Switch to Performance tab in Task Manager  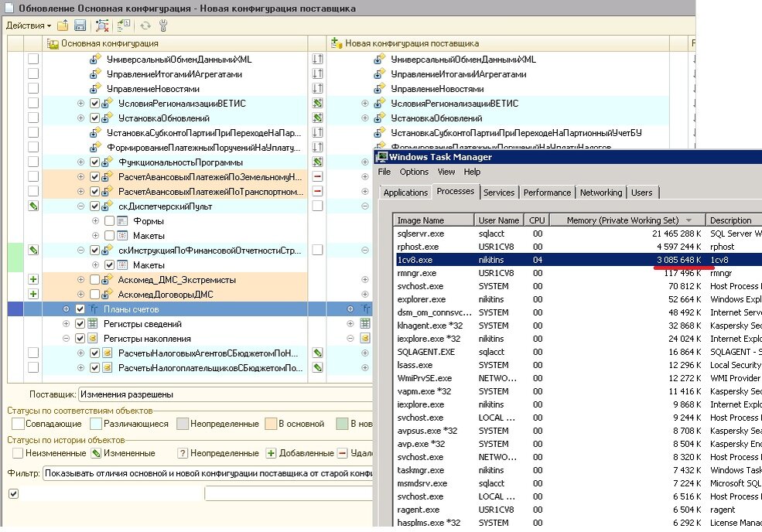pos(547,193)
